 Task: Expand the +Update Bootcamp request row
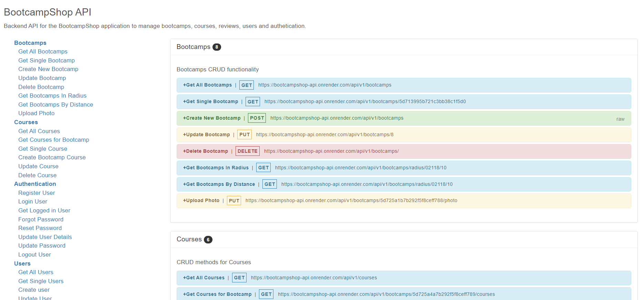pos(404,135)
